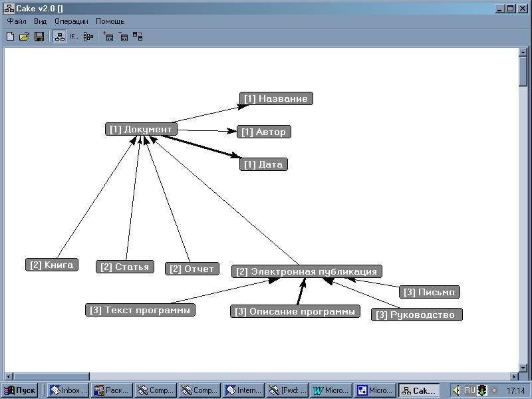
Task: Select the [2] Статья node
Action: click(125, 267)
